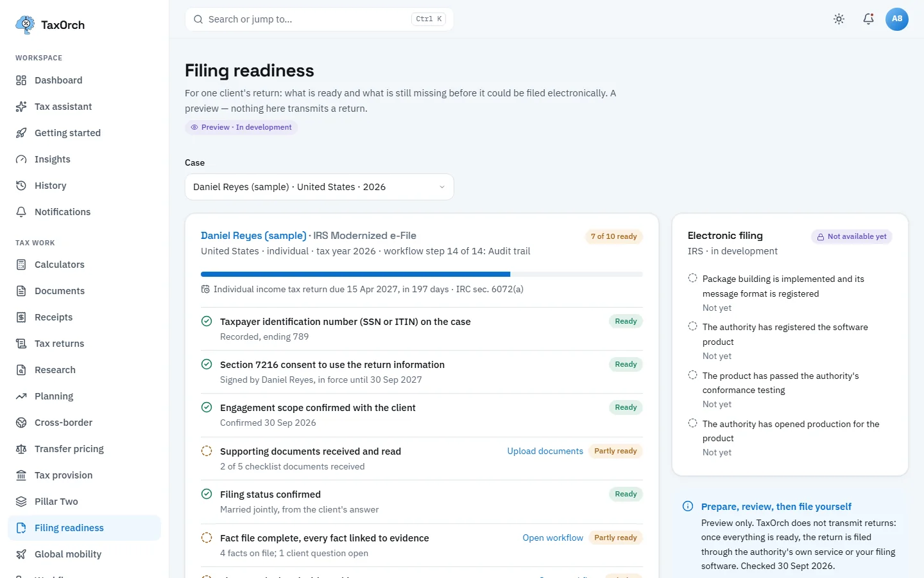Open the AB user avatar menu

click(x=897, y=19)
